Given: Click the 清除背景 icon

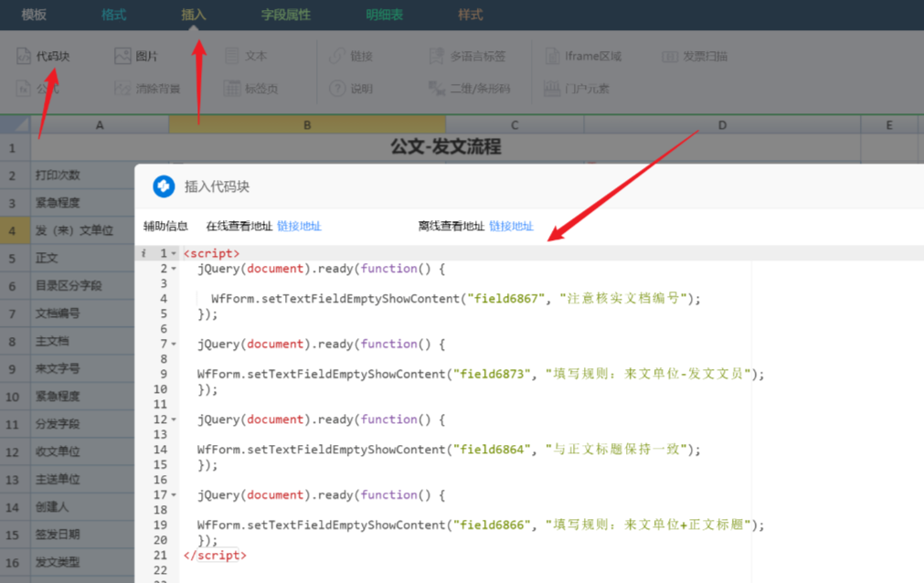Looking at the screenshot, I should coord(122,89).
